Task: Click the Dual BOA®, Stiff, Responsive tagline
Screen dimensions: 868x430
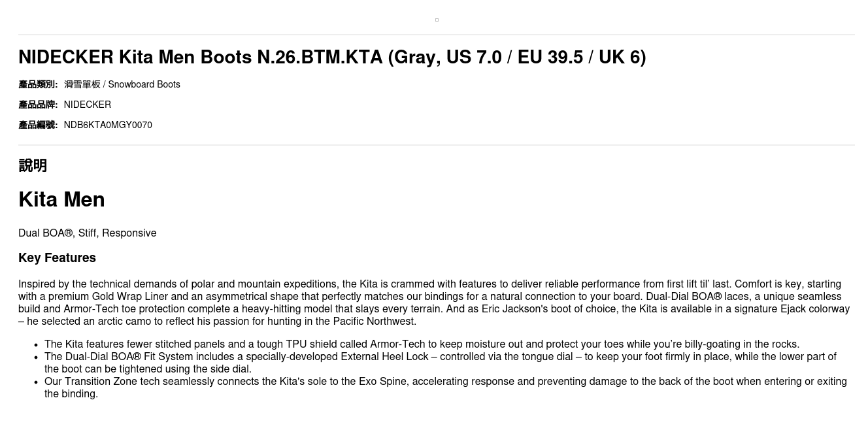Action: [88, 233]
